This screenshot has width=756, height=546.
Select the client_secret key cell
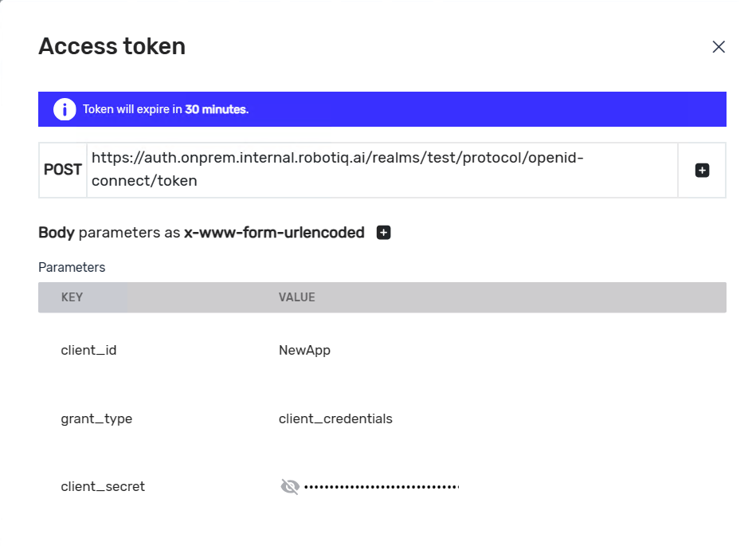[103, 486]
